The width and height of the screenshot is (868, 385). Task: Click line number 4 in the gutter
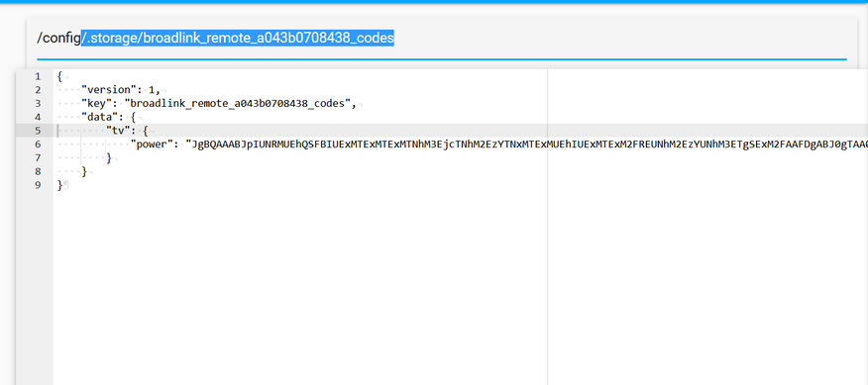point(37,117)
